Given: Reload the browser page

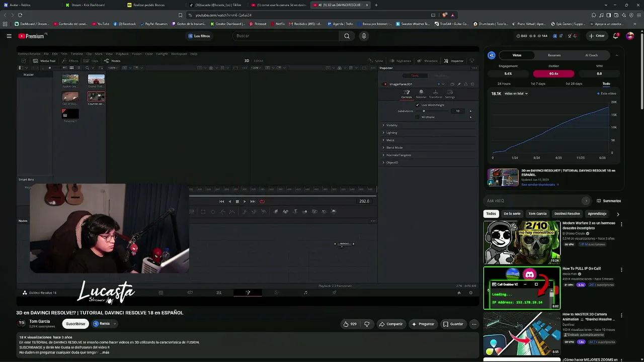Looking at the screenshot, I should [20, 15].
